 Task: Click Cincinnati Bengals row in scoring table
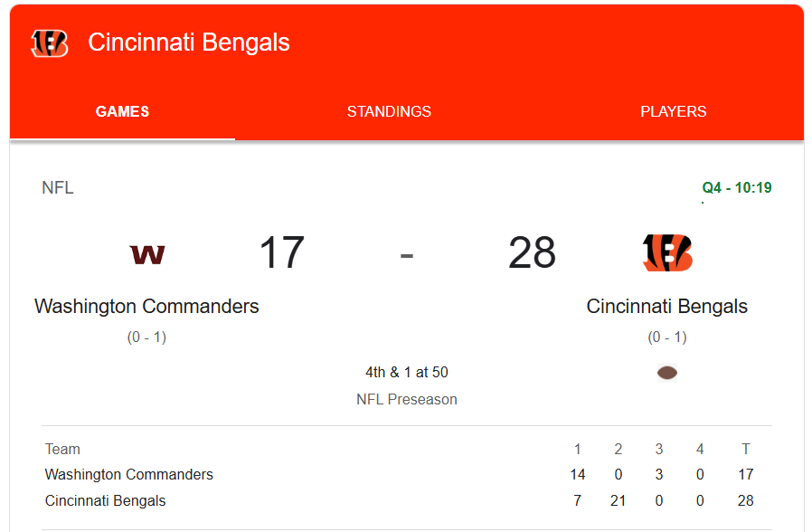(x=407, y=501)
